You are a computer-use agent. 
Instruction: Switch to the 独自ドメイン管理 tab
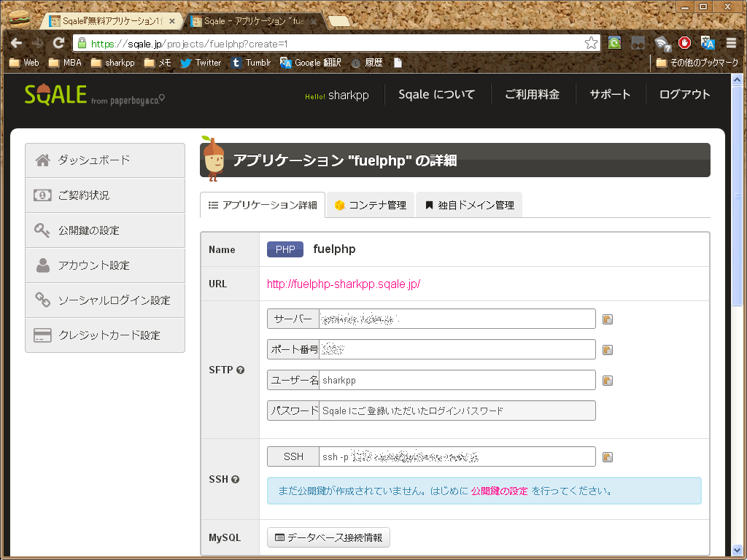tap(469, 205)
